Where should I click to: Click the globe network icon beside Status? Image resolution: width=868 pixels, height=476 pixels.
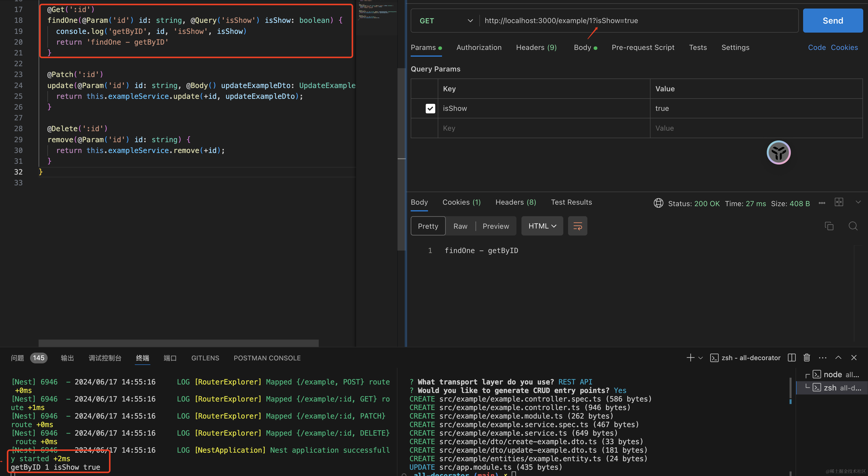pos(658,203)
